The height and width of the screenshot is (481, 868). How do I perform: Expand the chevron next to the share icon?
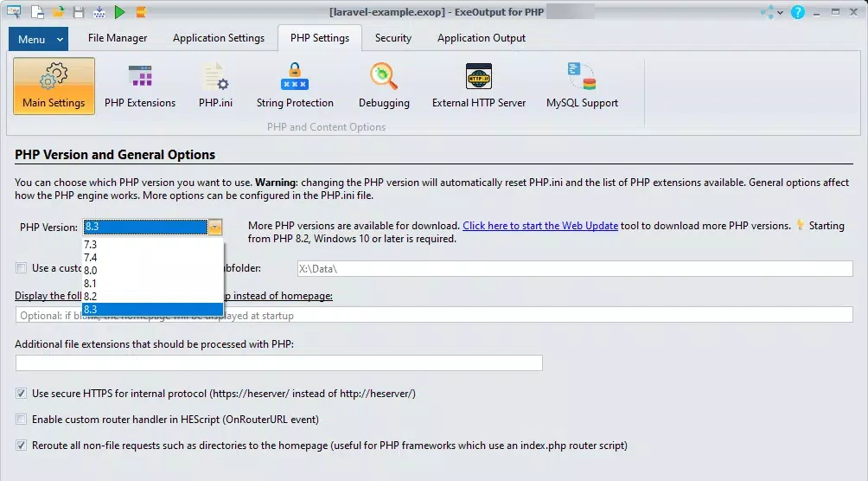tap(780, 12)
